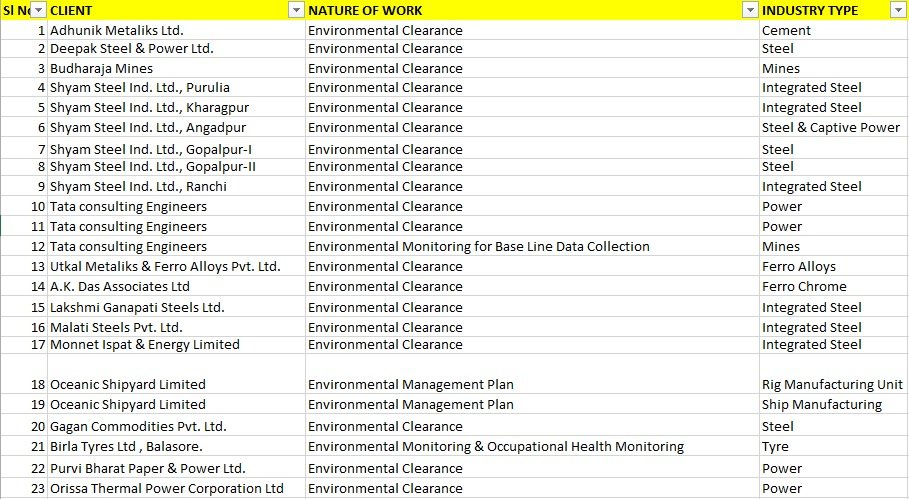Image resolution: width=909 pixels, height=499 pixels.
Task: Select serial number 23 cell
Action: [x=24, y=488]
